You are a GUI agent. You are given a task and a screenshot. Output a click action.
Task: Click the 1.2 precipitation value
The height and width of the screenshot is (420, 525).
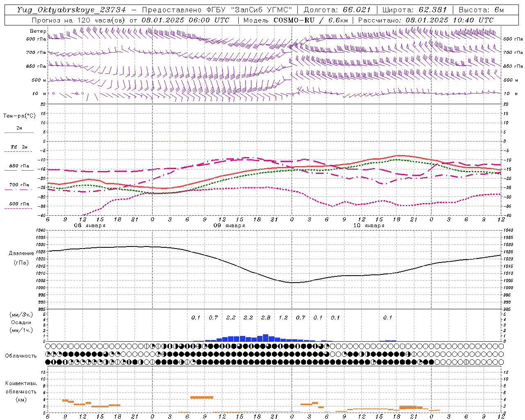[x=283, y=317]
